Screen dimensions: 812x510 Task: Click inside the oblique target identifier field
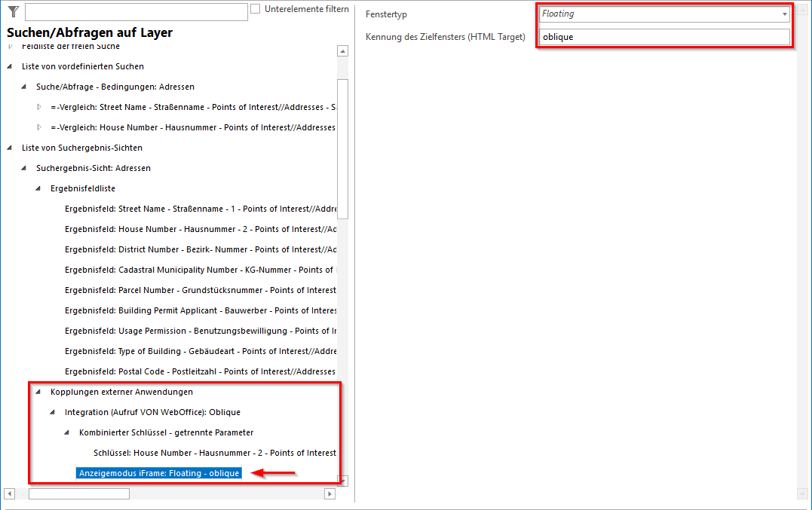663,35
